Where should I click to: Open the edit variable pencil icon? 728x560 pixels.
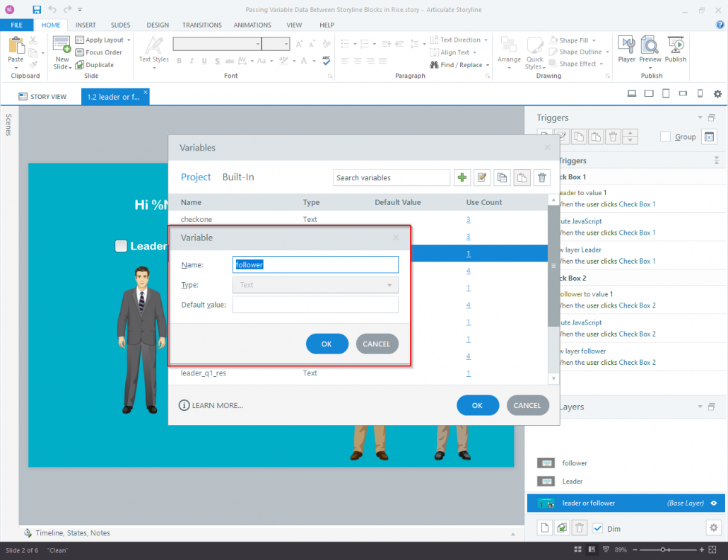click(x=482, y=177)
